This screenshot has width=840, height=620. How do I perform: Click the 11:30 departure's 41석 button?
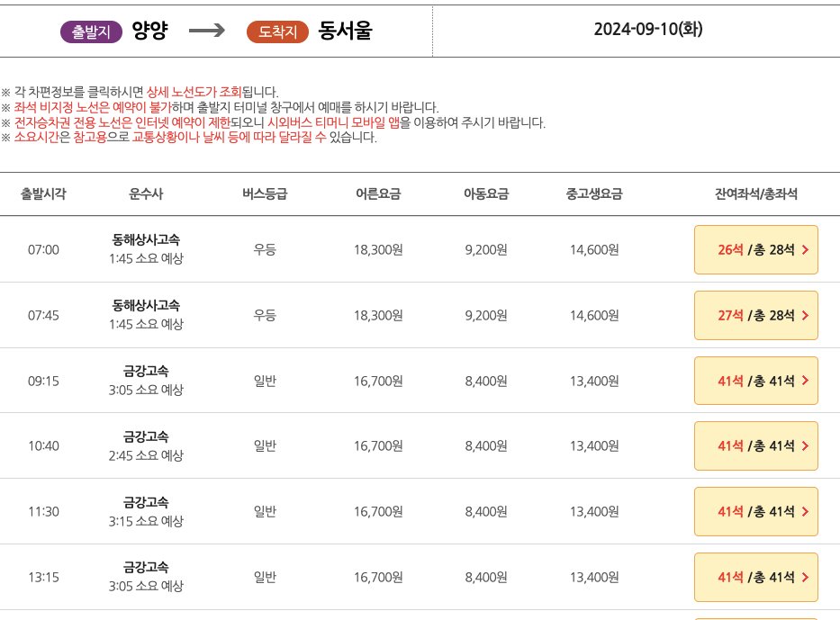(755, 510)
